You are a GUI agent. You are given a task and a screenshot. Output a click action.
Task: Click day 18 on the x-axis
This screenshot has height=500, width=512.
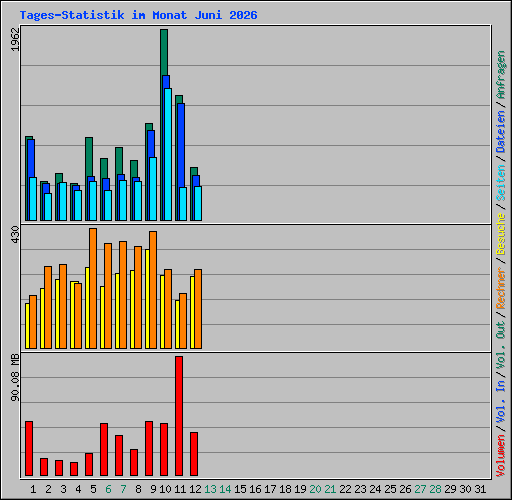pos(285,489)
